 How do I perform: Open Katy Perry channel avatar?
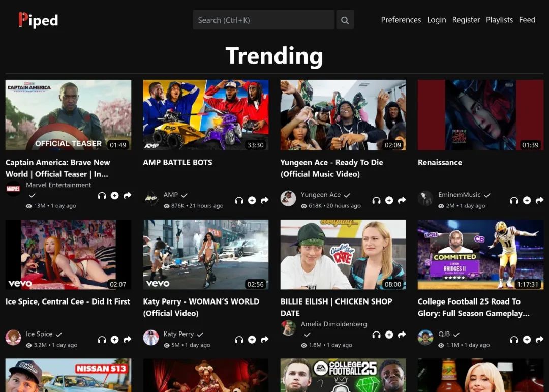pos(151,338)
